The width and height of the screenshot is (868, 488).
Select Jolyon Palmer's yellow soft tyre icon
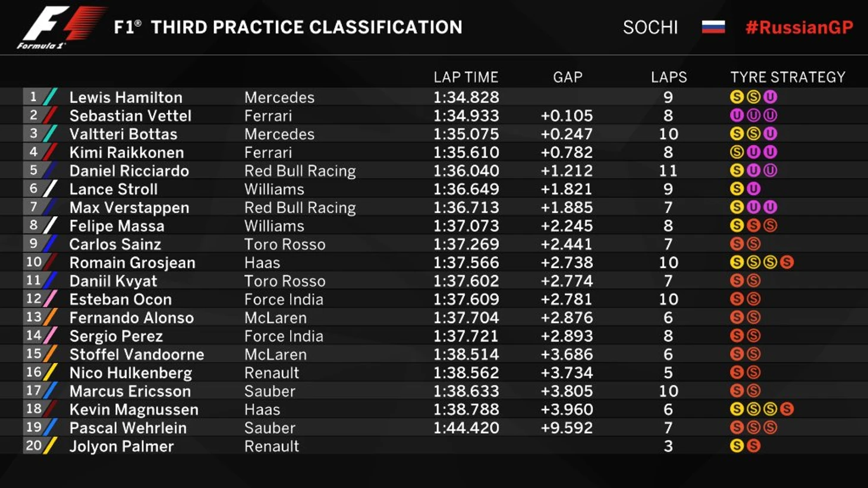737,446
